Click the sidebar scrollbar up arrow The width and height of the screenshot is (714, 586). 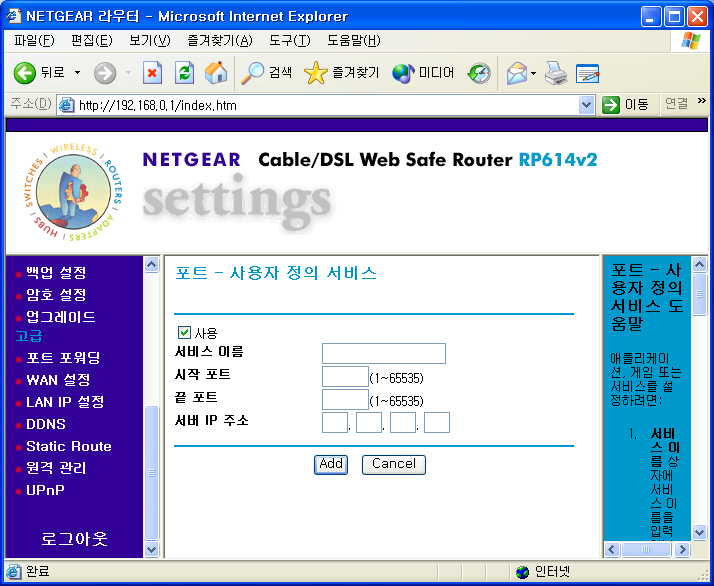152,265
